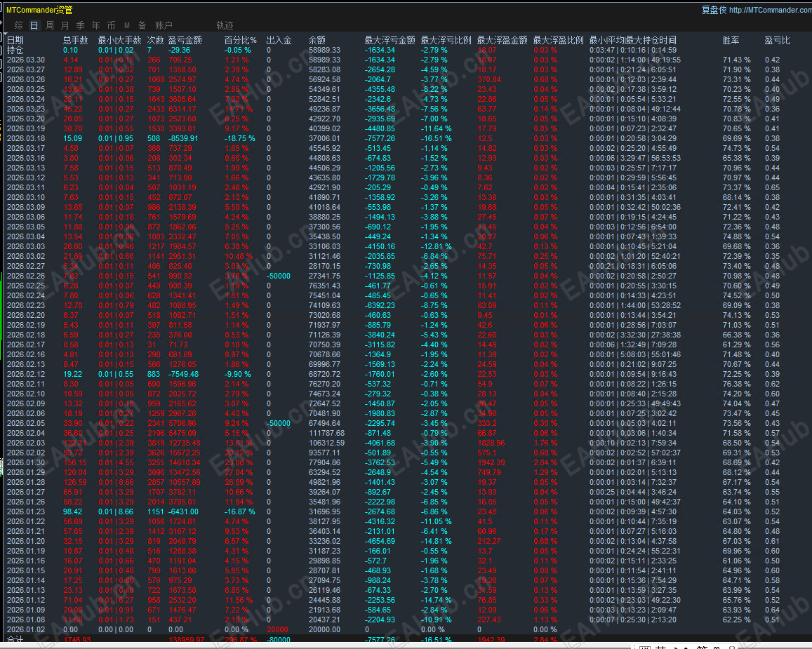812x649 pixels.
Task: Click the 最小|大手数 column header
Action: [x=119, y=40]
